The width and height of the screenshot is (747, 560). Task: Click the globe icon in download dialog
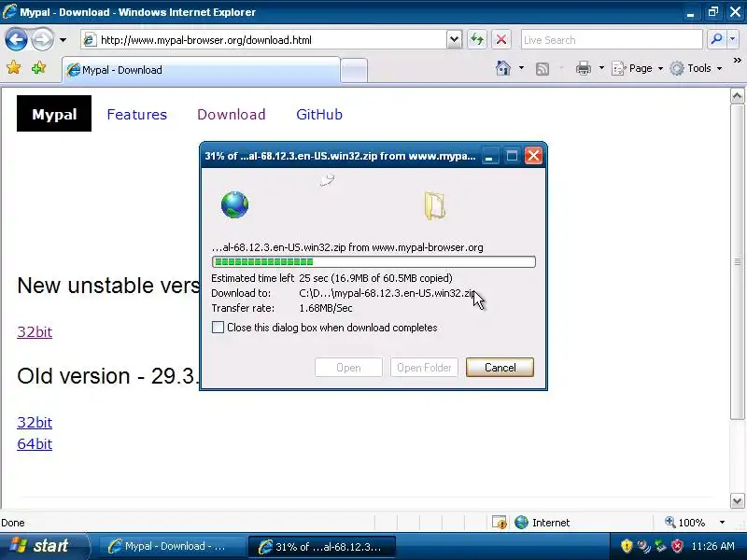click(234, 204)
